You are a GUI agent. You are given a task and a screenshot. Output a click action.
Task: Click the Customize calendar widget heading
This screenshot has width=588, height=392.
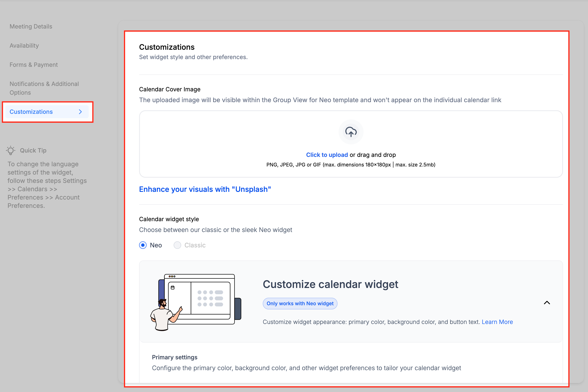coord(330,284)
